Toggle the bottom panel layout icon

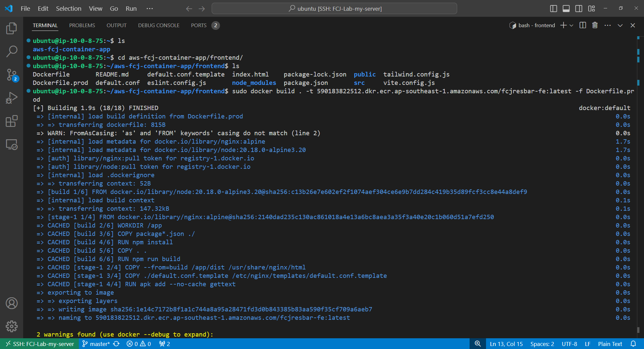pos(566,9)
